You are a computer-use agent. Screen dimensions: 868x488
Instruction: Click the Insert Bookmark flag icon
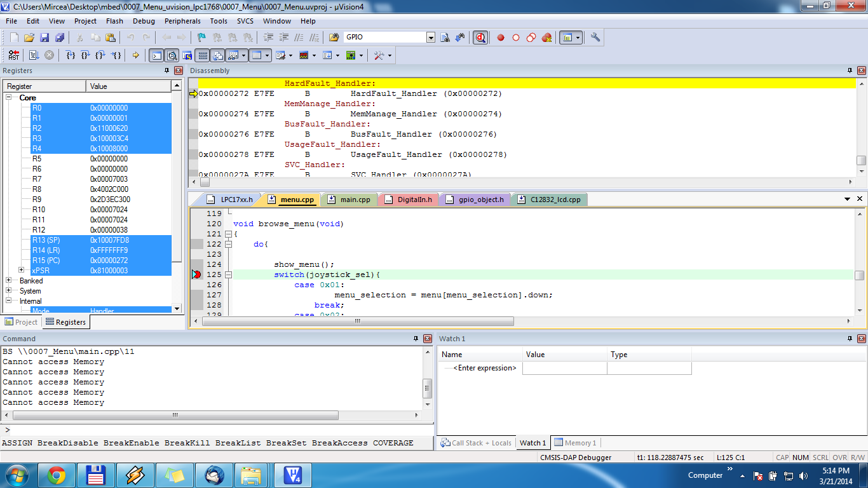(x=201, y=37)
